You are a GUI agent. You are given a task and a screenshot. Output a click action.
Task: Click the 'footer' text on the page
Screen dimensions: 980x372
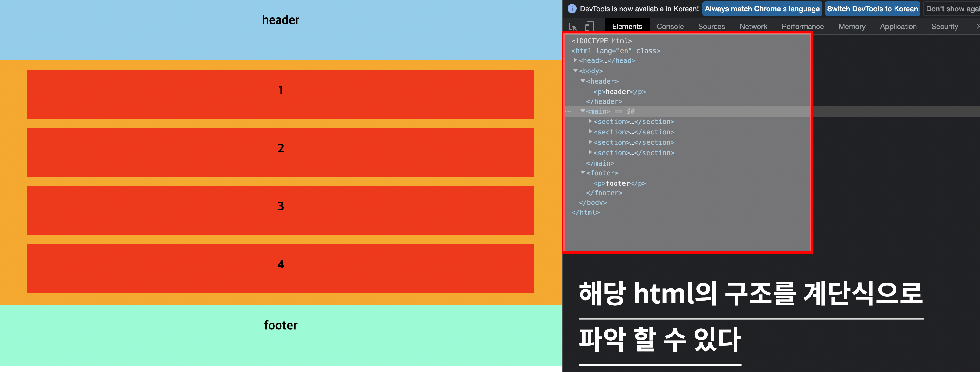tap(281, 325)
